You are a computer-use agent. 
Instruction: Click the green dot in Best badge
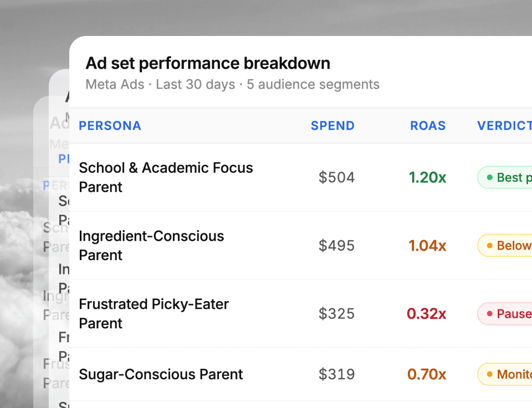click(490, 178)
